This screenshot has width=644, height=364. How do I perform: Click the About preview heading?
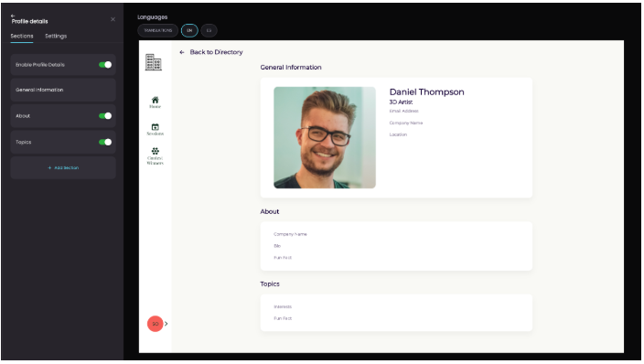[x=270, y=211]
